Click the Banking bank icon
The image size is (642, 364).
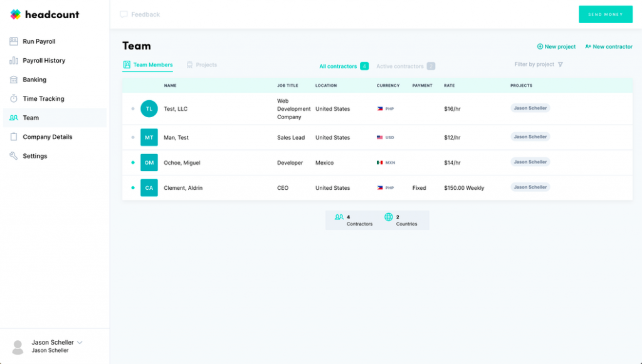click(14, 80)
